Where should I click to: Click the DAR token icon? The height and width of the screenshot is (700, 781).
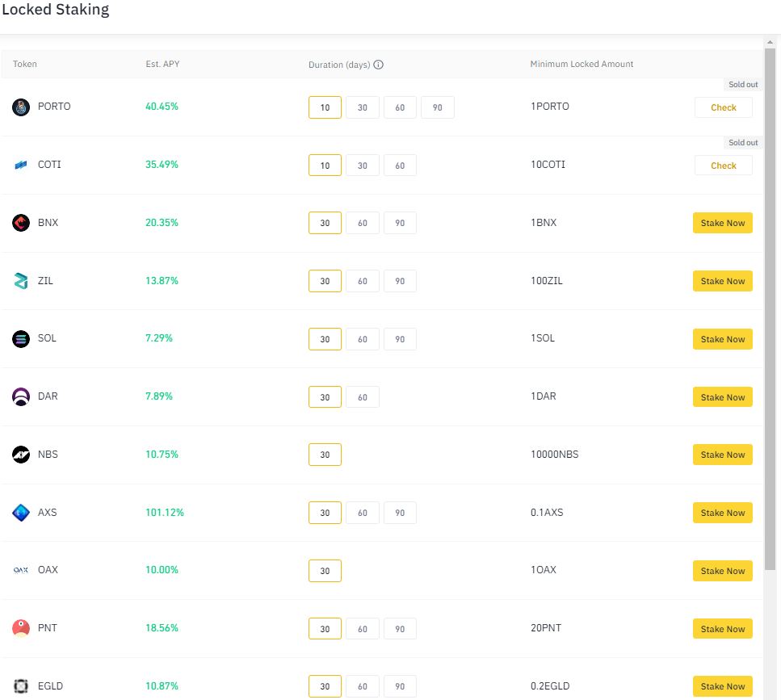(21, 396)
